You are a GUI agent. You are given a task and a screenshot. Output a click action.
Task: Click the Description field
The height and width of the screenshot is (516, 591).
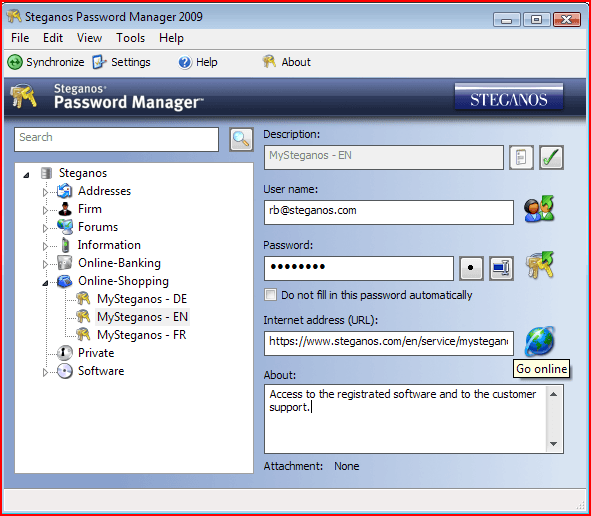pyautogui.click(x=384, y=157)
